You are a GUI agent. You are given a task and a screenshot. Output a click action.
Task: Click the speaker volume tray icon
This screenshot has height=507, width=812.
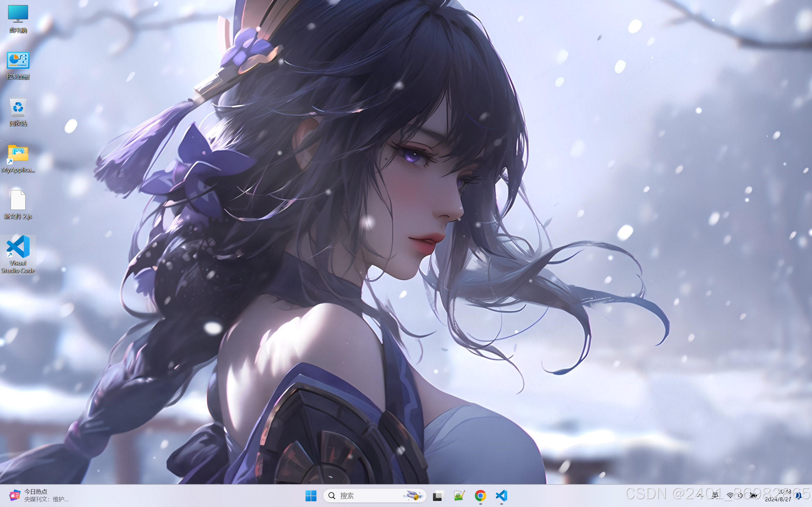[x=741, y=496]
